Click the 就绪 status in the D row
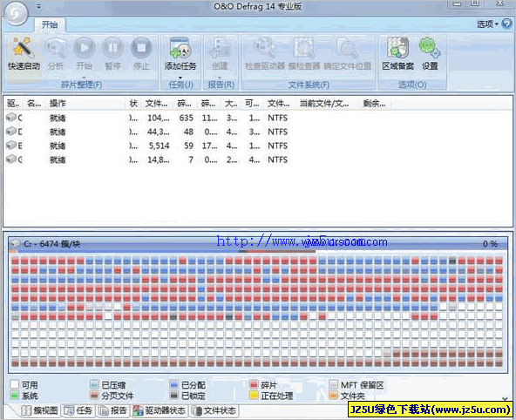Viewport: 516px width, 420px height. pyautogui.click(x=58, y=132)
